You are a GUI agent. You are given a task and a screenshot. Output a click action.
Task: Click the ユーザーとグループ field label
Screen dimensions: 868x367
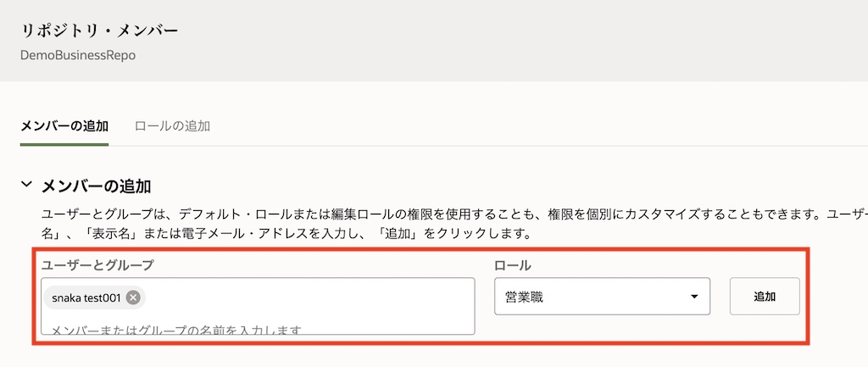click(x=98, y=265)
